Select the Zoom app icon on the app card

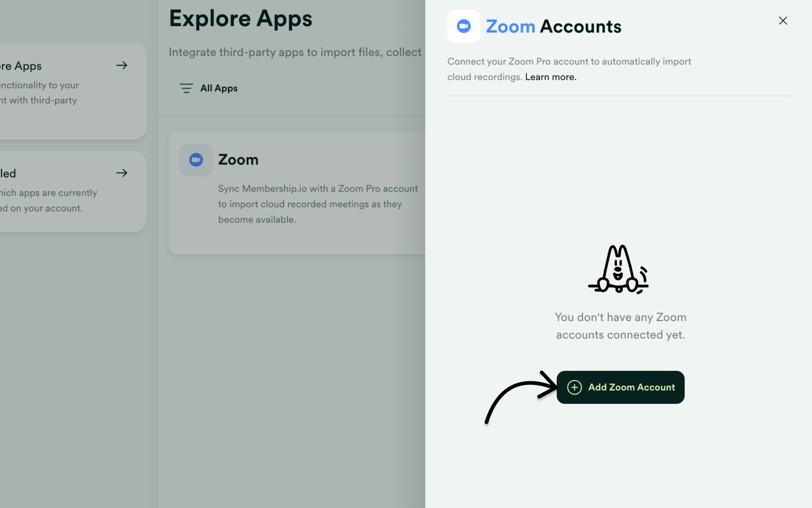196,160
